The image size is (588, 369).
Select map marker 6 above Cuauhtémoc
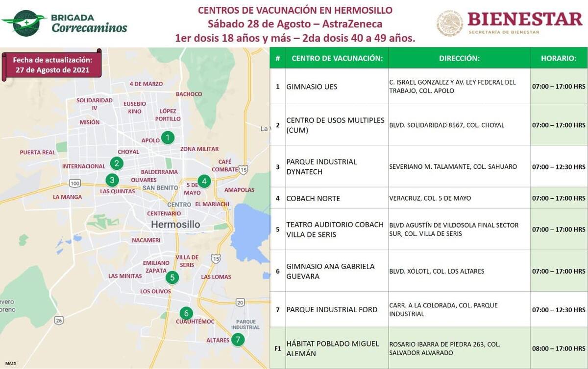[186, 313]
